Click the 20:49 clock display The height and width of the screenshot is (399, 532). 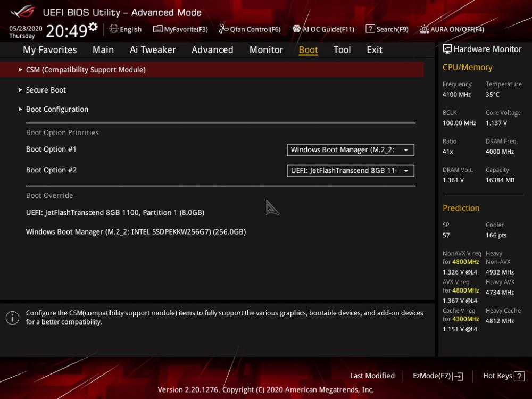pyautogui.click(x=67, y=31)
